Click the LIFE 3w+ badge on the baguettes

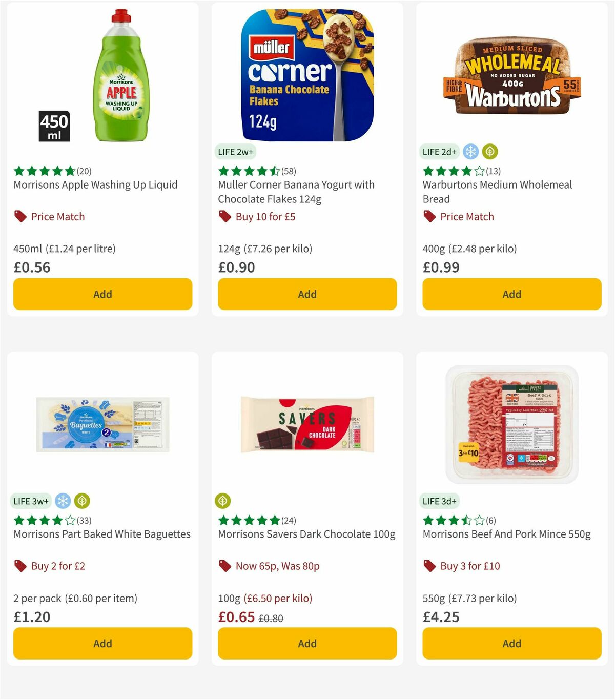31,501
